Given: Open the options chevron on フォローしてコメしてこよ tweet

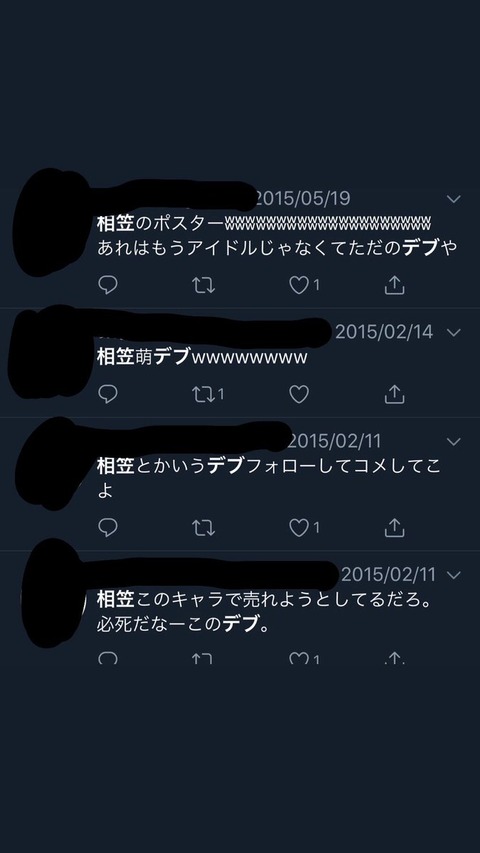Looking at the screenshot, I should pyautogui.click(x=454, y=442).
